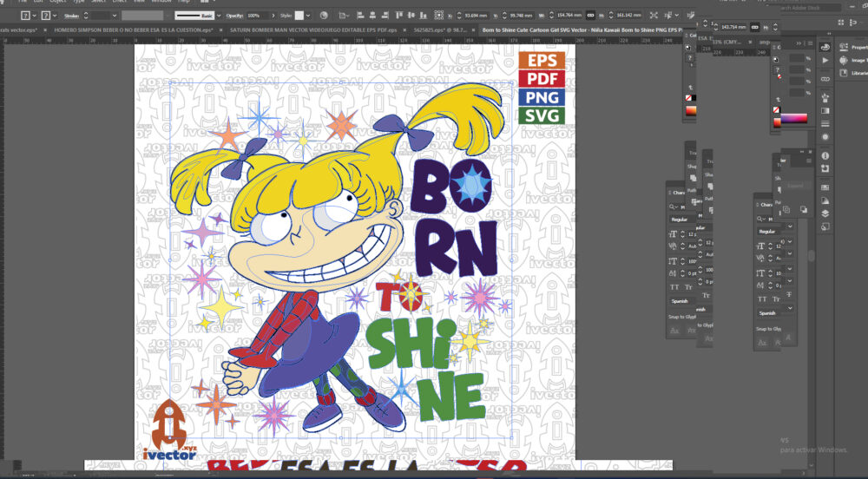Click the Fill color box in control bar
868x479 pixels.
coord(25,16)
